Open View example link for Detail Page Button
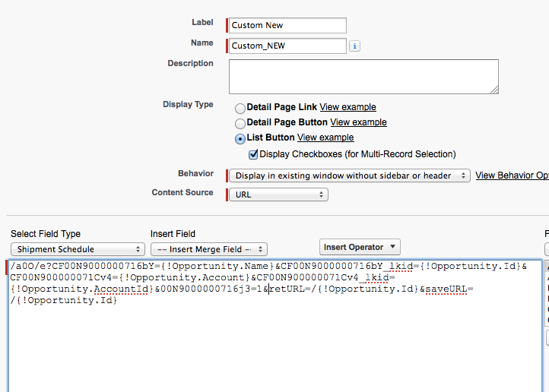549x392 pixels. click(358, 122)
